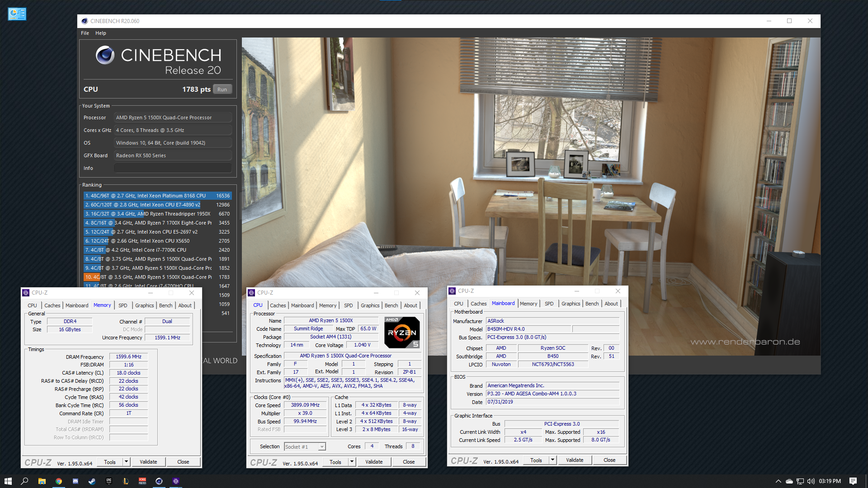Click Core Voltage value 1.040 V
This screenshot has width=868, height=488.
tap(362, 345)
